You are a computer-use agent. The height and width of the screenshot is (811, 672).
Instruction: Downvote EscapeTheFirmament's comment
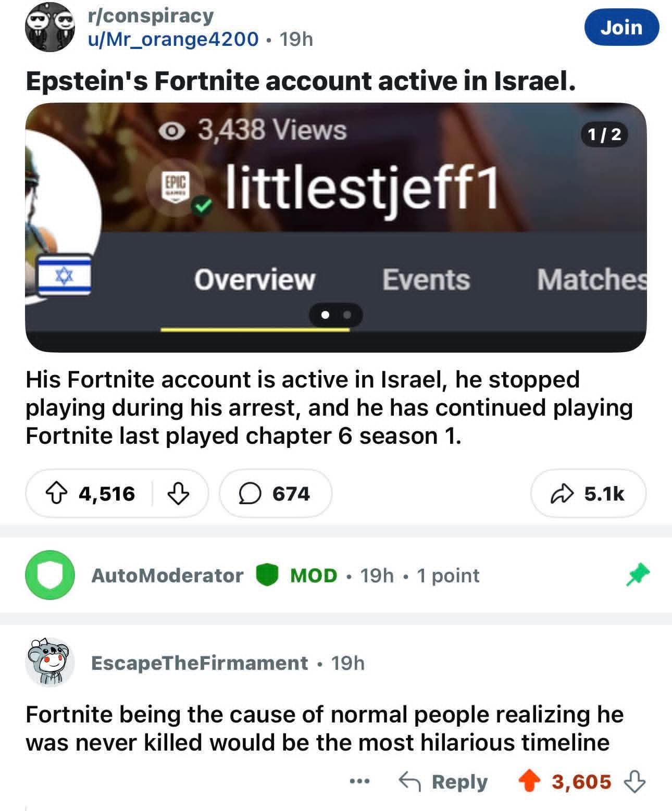[634, 782]
